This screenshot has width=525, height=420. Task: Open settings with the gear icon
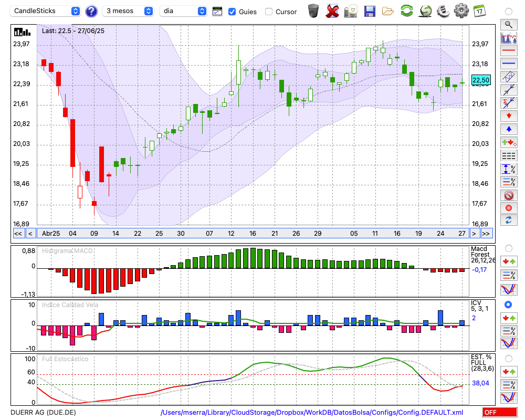pos(461,11)
